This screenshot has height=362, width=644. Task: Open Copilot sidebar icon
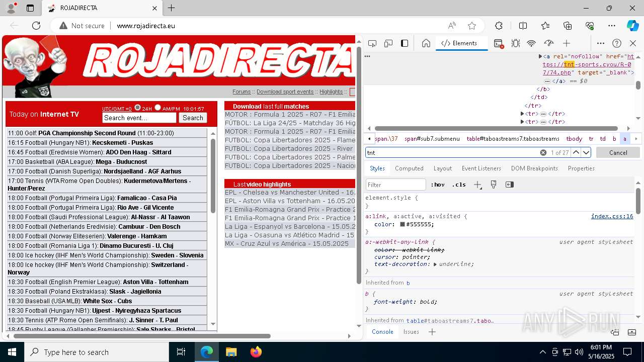coord(632,26)
